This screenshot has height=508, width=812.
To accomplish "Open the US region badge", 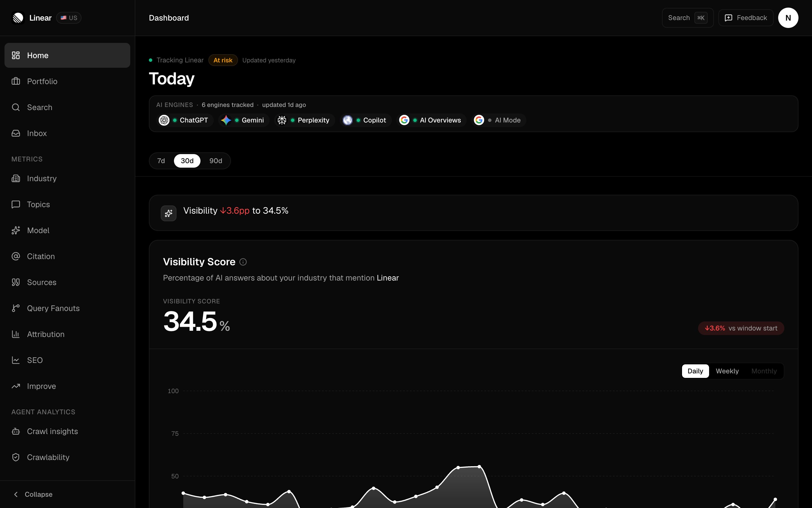I will pos(69,18).
